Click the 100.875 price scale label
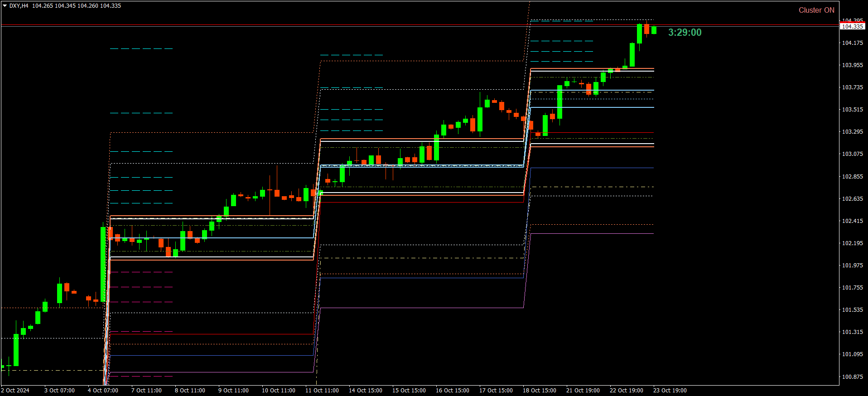 pyautogui.click(x=852, y=377)
